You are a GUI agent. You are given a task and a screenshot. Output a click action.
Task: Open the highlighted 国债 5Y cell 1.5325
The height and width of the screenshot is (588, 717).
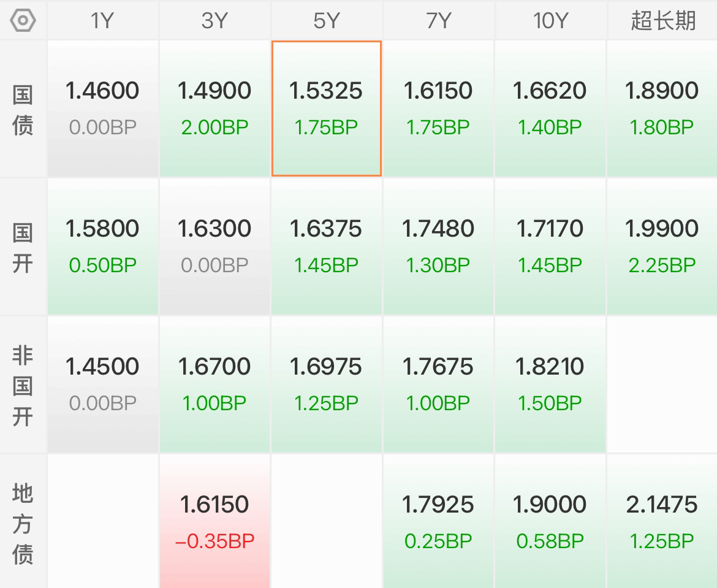pos(327,109)
